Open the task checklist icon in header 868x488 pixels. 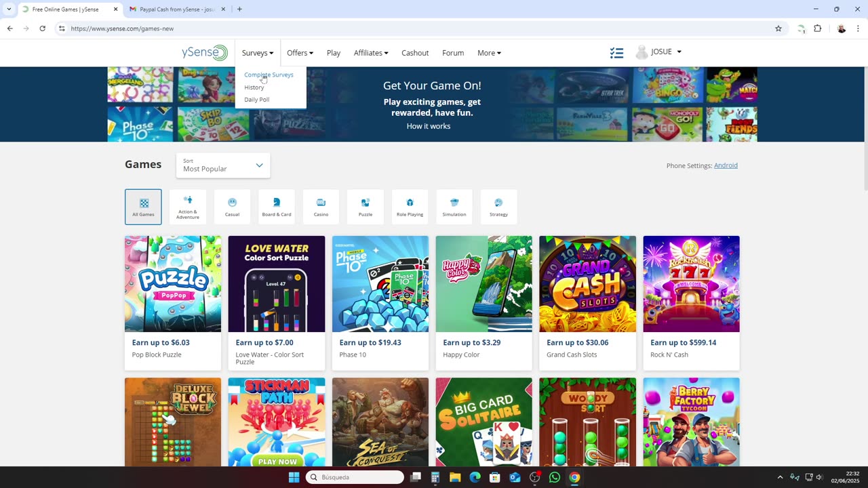click(x=616, y=53)
